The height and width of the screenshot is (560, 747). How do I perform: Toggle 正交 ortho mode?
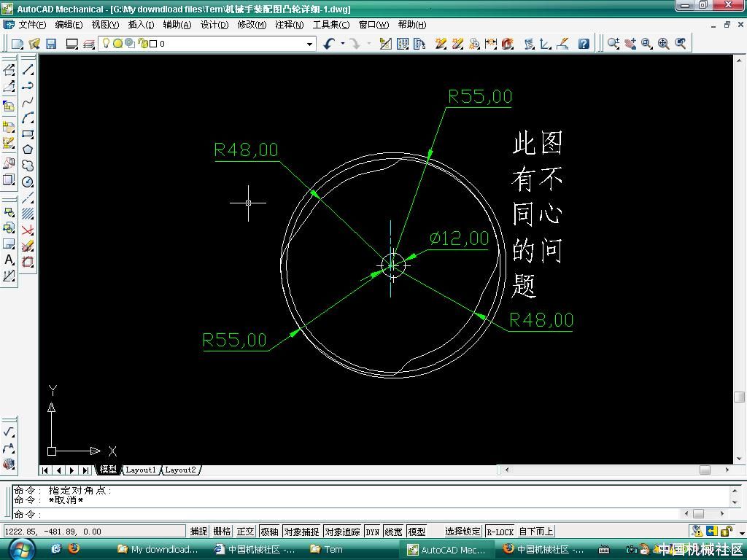coord(245,532)
